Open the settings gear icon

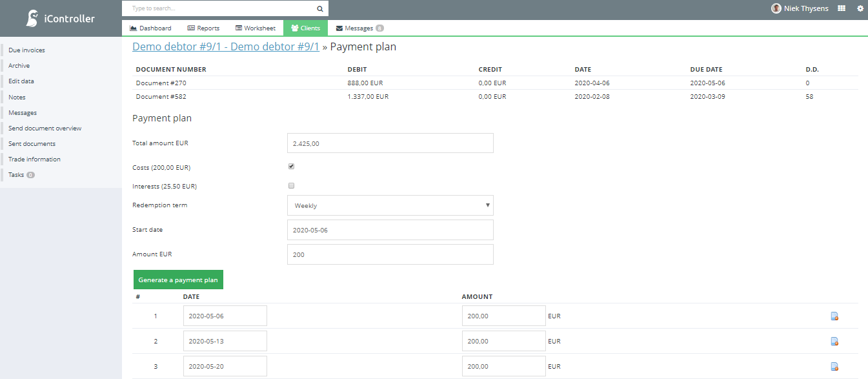point(860,8)
